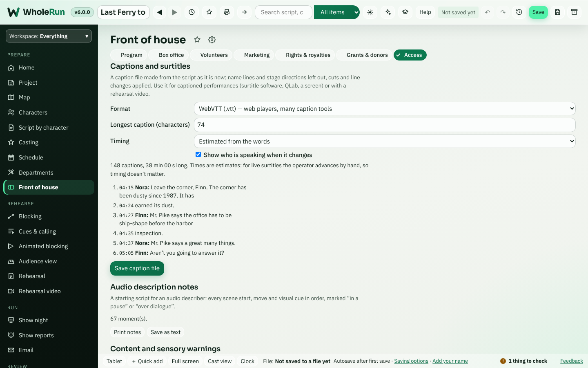Click the Feedback link
Image resolution: width=588 pixels, height=368 pixels.
(x=572, y=361)
